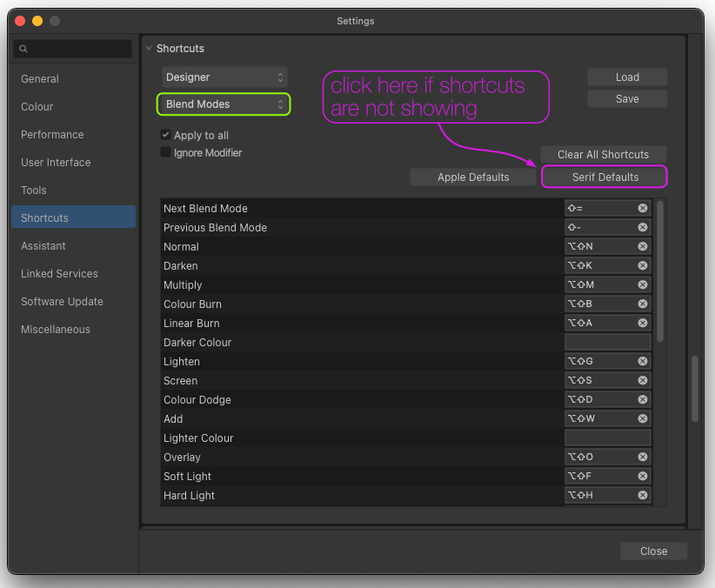Image resolution: width=715 pixels, height=588 pixels.
Task: Delete the Colour Dodge shortcut
Action: [642, 399]
